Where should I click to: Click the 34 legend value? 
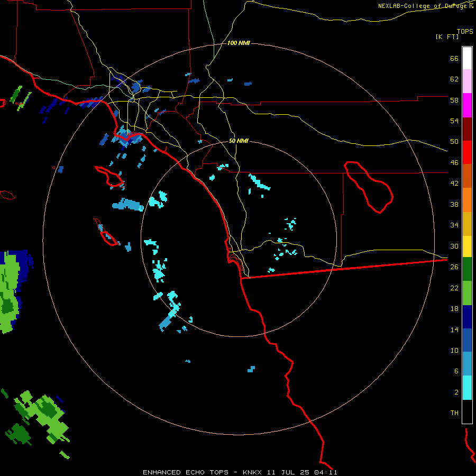click(x=454, y=225)
